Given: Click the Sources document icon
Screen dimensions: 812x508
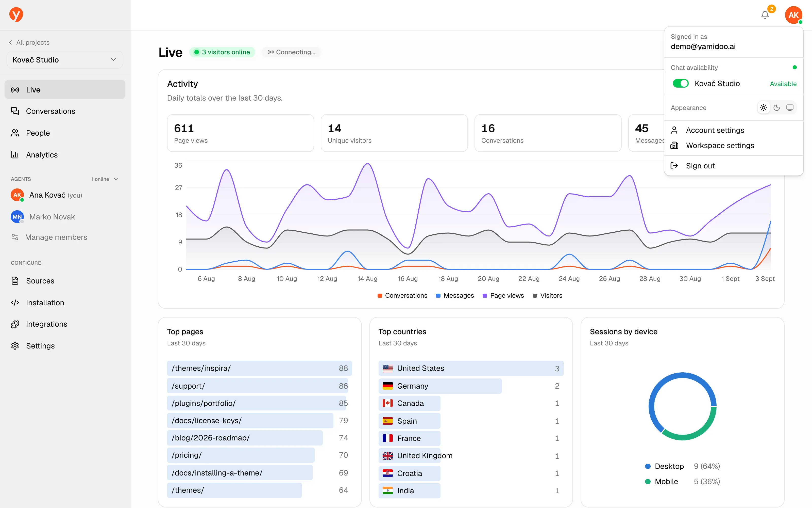Looking at the screenshot, I should [15, 281].
